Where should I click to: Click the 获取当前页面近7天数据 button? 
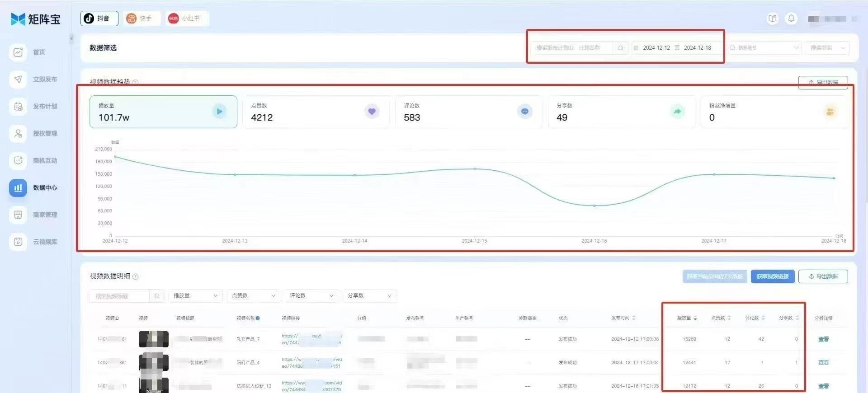click(x=715, y=276)
